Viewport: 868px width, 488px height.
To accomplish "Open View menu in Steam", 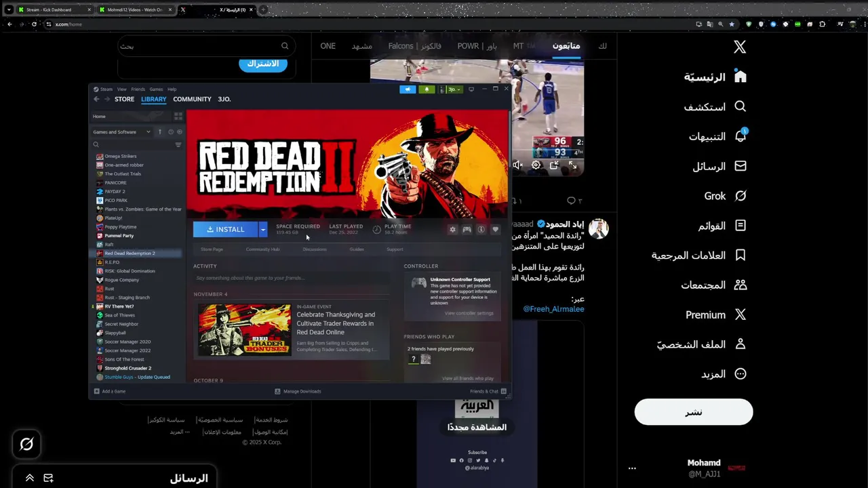I will (122, 89).
